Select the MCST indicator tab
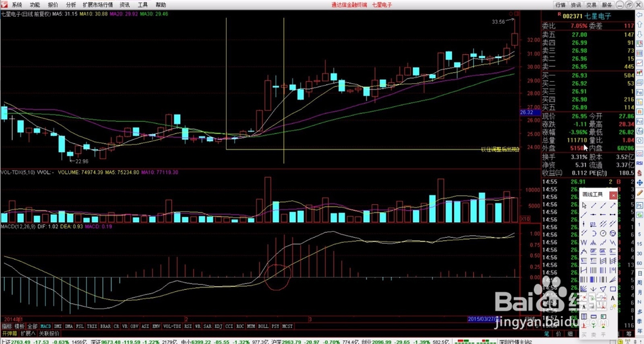This screenshot has height=344, width=644. point(287,326)
